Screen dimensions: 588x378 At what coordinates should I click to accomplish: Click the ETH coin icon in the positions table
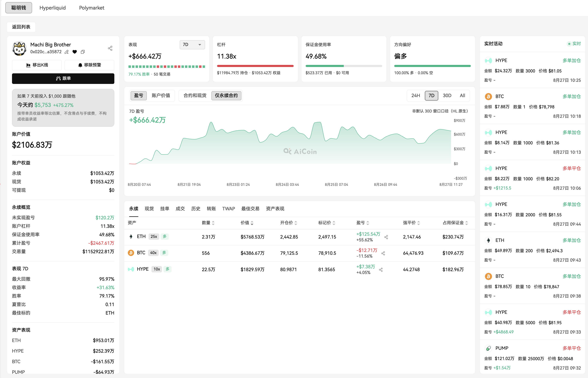click(131, 237)
